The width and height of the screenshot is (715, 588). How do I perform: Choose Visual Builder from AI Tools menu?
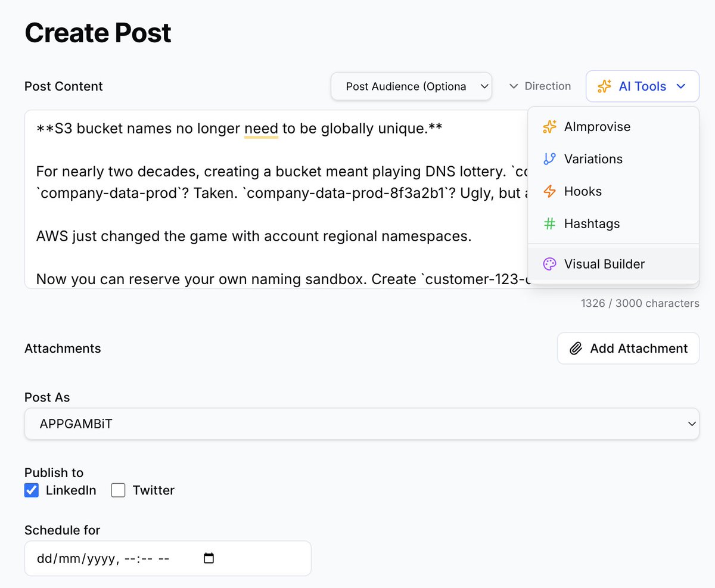613,264
